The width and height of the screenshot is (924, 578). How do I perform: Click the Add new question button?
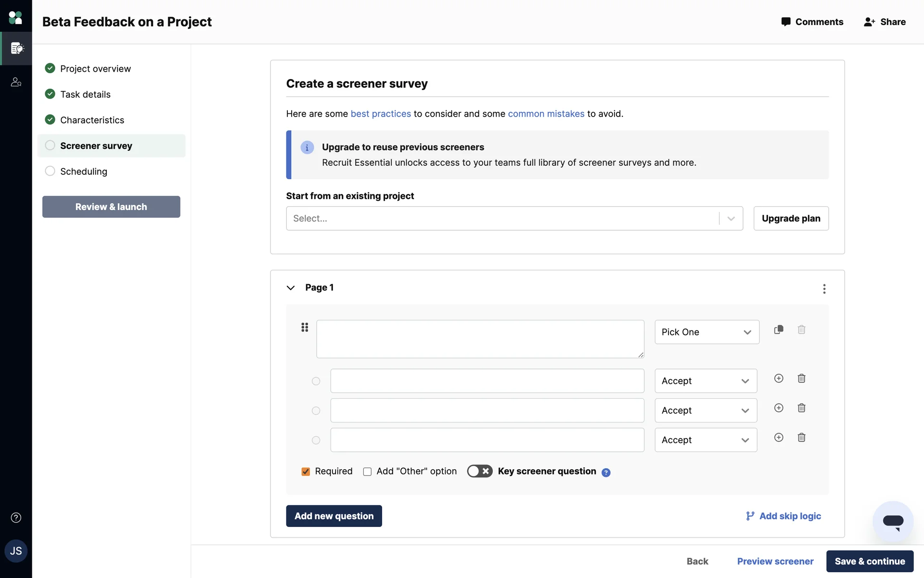pyautogui.click(x=334, y=516)
